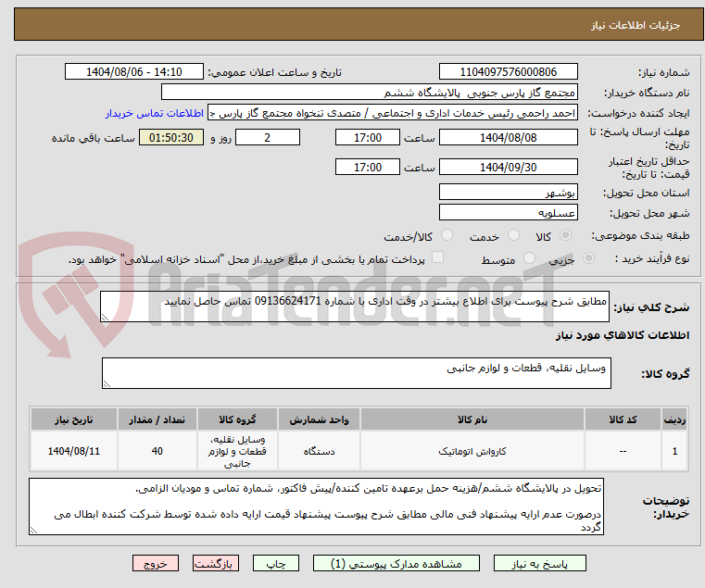This screenshot has height=588, width=705.
Task: Toggle the 'اسناد خزانه اسلامی' payment checkbox
Action: coord(437,257)
